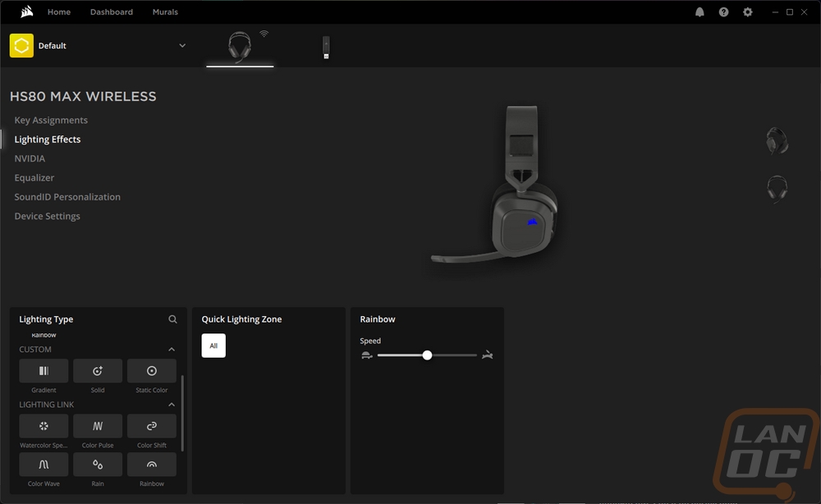821x504 pixels.
Task: Select the Rainbow lighting link effect
Action: click(151, 465)
